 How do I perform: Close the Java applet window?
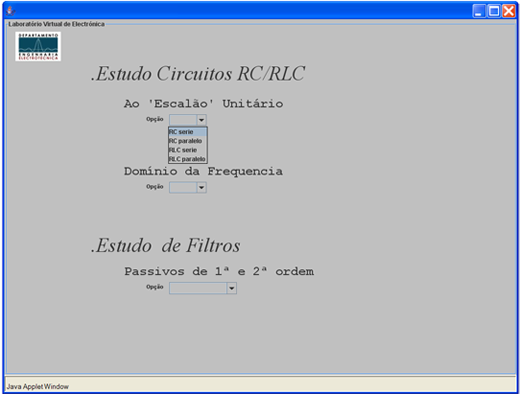pyautogui.click(x=509, y=11)
